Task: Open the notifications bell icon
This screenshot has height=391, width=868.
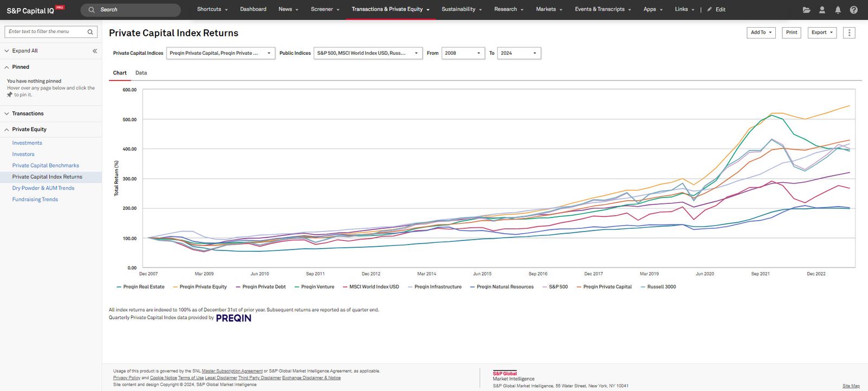Action: click(x=838, y=10)
